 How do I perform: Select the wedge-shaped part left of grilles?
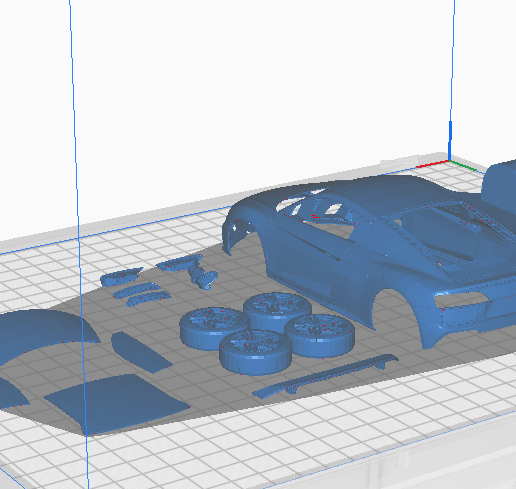click(x=121, y=277)
